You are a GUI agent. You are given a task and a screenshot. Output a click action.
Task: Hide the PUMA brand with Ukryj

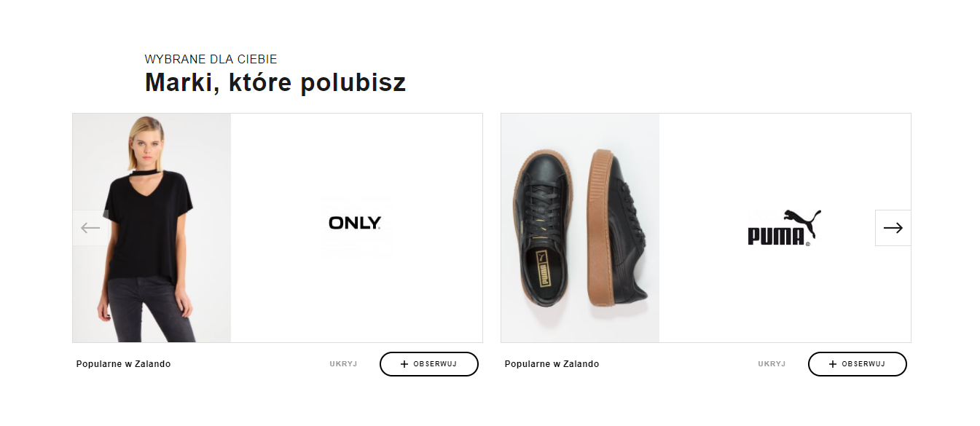pos(772,364)
